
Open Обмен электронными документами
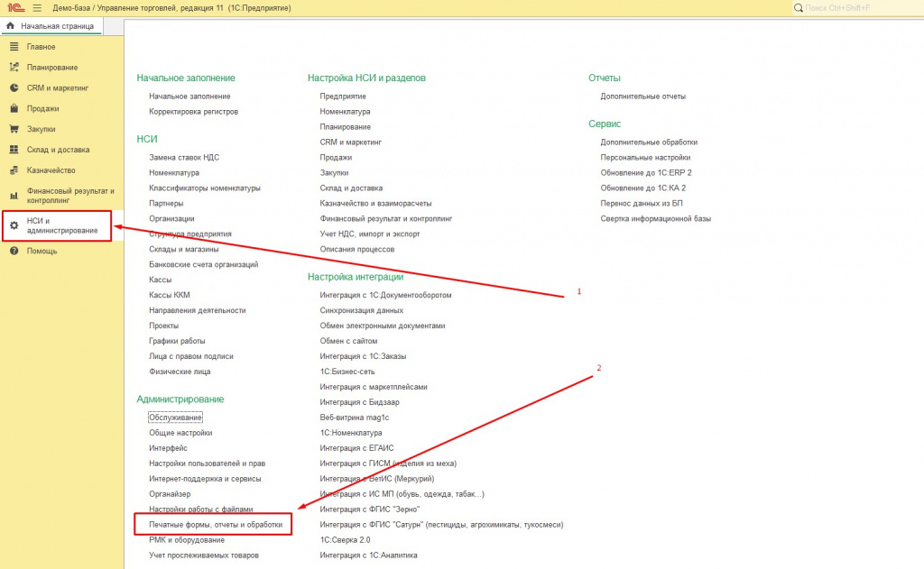(382, 326)
